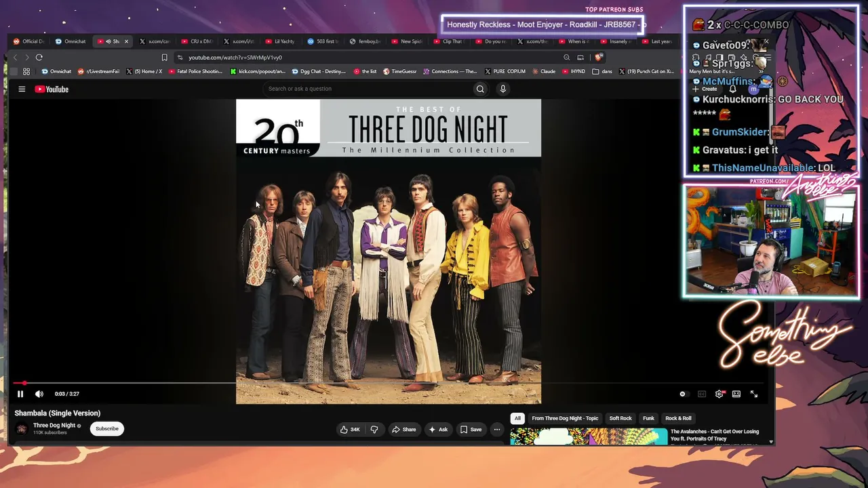This screenshot has height=488, width=868.
Task: Switch to Omnichat browser tab
Action: [x=71, y=41]
